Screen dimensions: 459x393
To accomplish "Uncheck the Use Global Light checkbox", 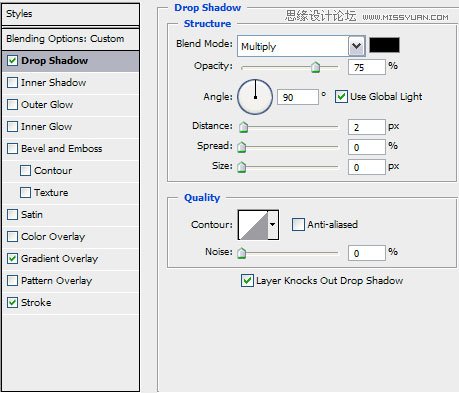I will [x=341, y=97].
